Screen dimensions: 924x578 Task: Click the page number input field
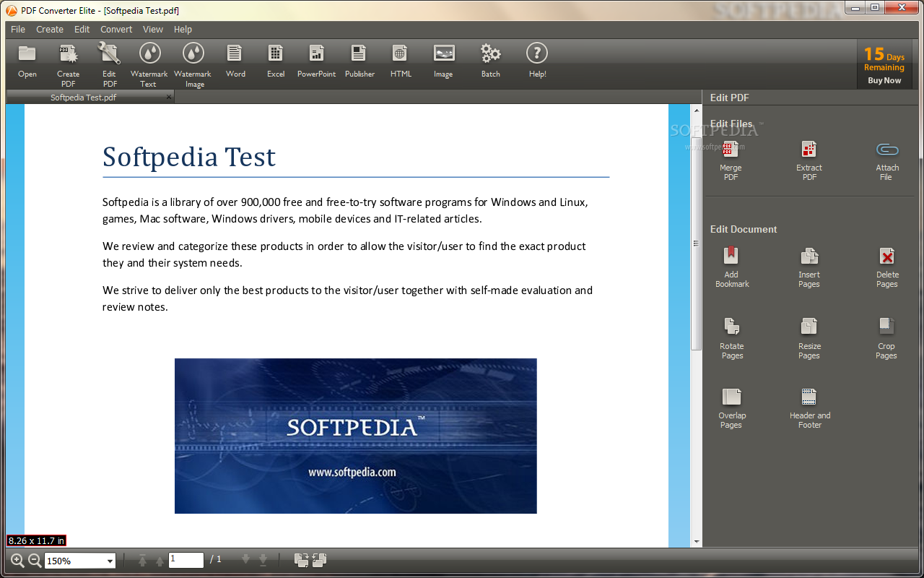[x=186, y=560]
